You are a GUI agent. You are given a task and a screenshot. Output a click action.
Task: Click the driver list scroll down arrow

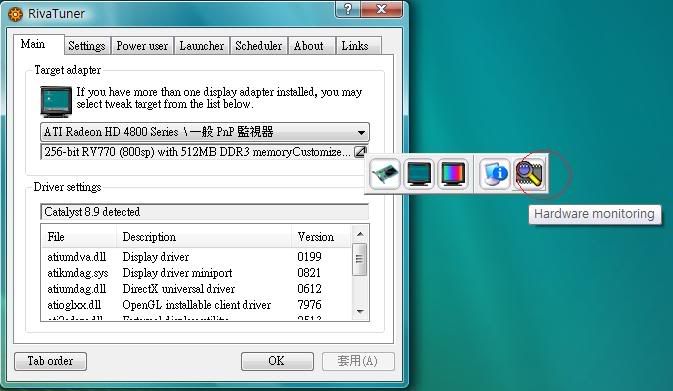tap(360, 312)
